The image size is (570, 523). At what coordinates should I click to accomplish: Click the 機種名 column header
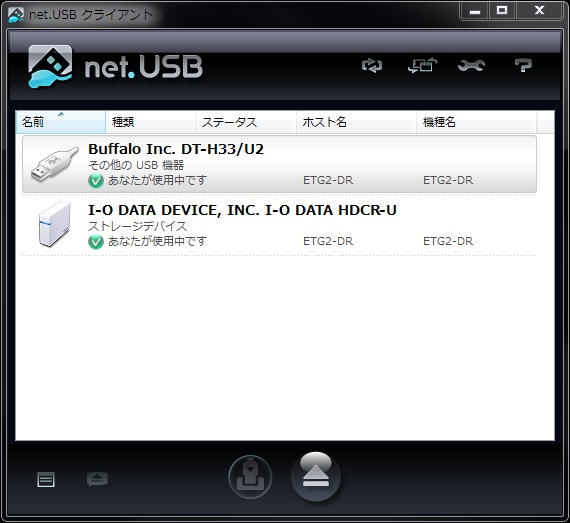(477, 122)
